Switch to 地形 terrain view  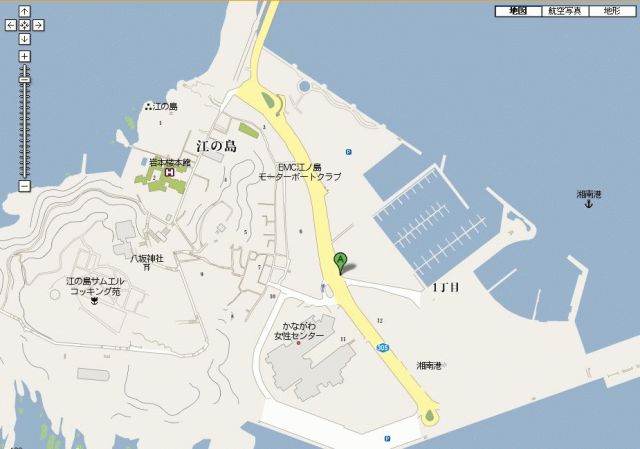click(x=612, y=11)
